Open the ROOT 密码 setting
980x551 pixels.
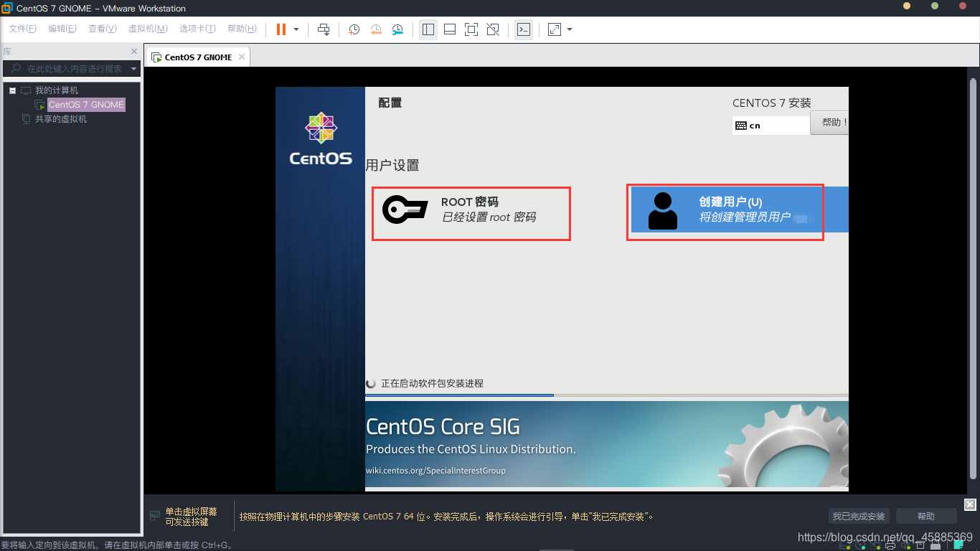[471, 209]
